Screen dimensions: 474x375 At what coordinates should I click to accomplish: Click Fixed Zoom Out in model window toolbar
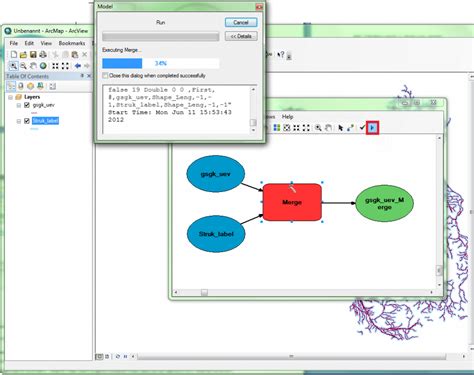(306, 128)
